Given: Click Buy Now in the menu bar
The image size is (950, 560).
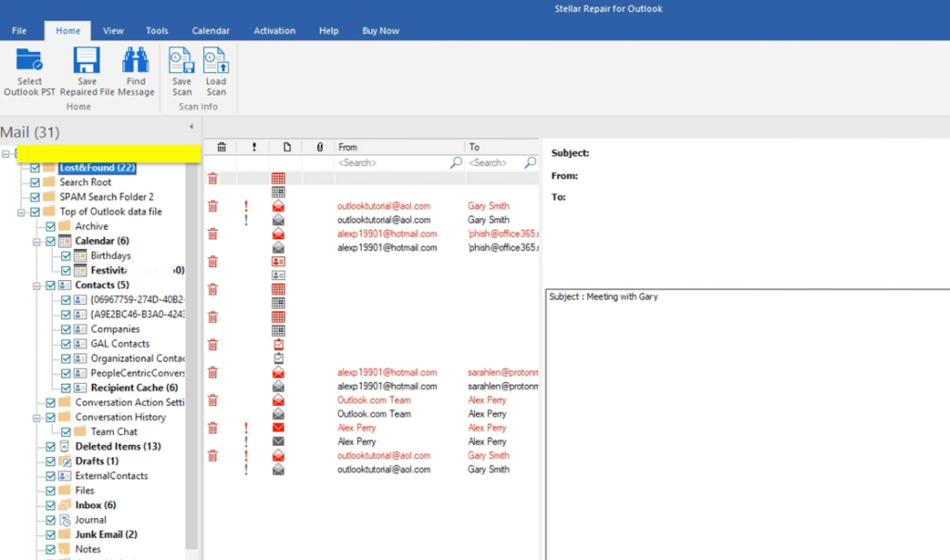Looking at the screenshot, I should click(380, 30).
